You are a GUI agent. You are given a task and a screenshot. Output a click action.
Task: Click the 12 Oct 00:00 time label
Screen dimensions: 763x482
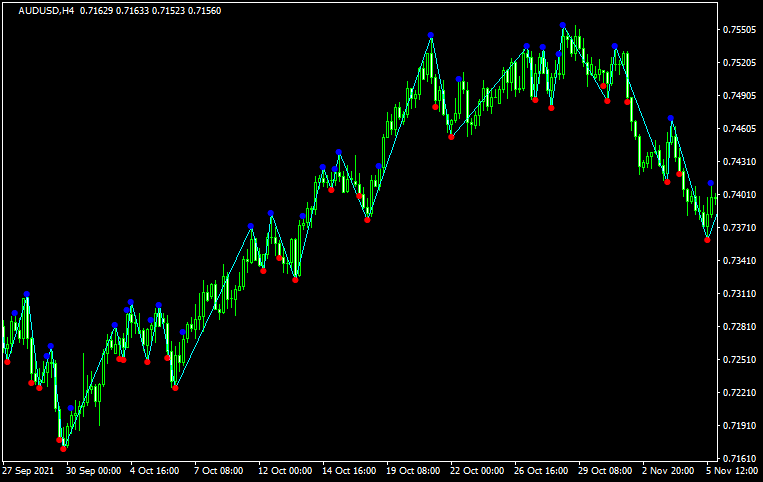286,470
